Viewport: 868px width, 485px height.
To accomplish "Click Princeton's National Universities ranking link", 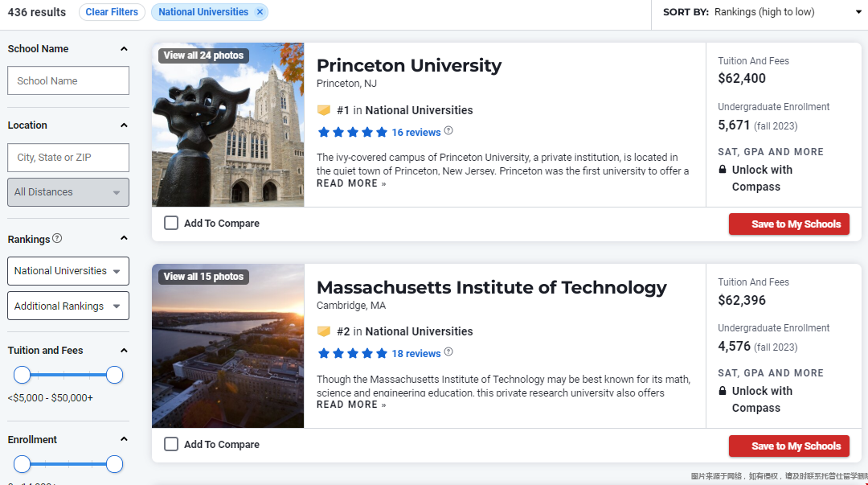I will point(419,110).
